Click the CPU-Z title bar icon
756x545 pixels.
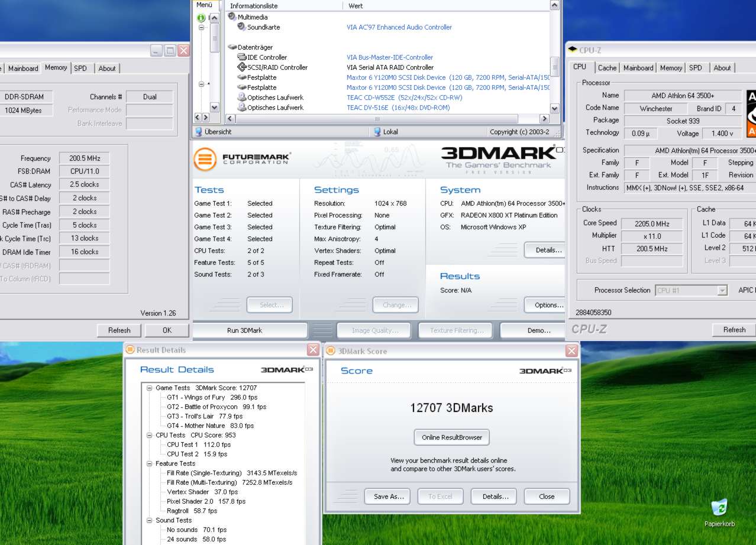[573, 50]
